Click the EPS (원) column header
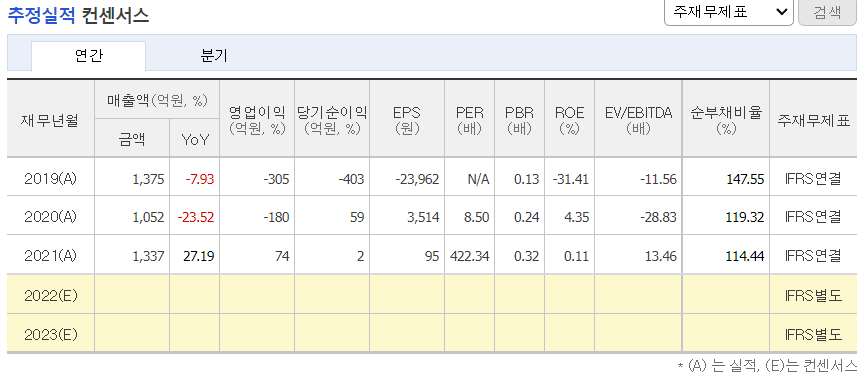The image size is (859, 380). [406, 120]
